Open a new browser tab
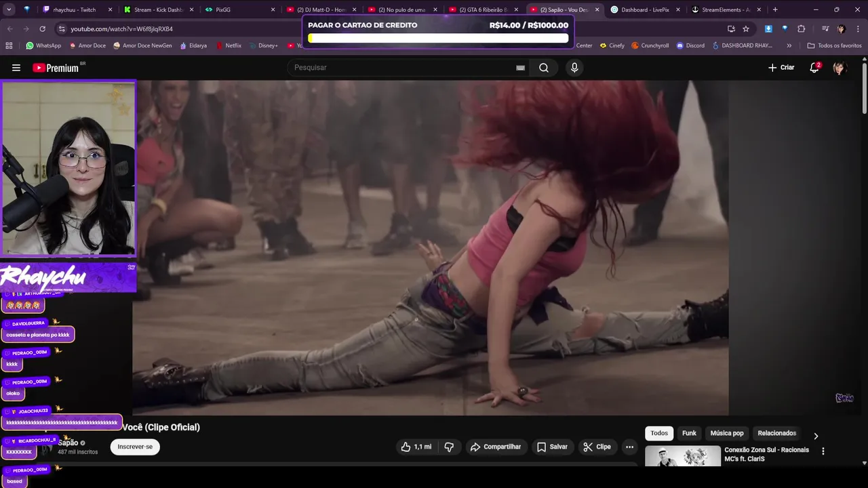 point(775,9)
